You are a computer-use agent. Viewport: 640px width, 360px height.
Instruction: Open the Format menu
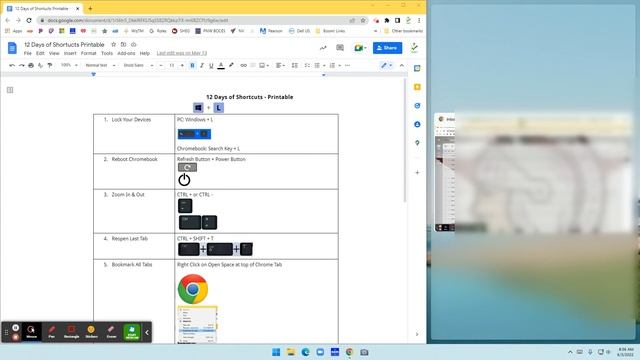click(88, 53)
